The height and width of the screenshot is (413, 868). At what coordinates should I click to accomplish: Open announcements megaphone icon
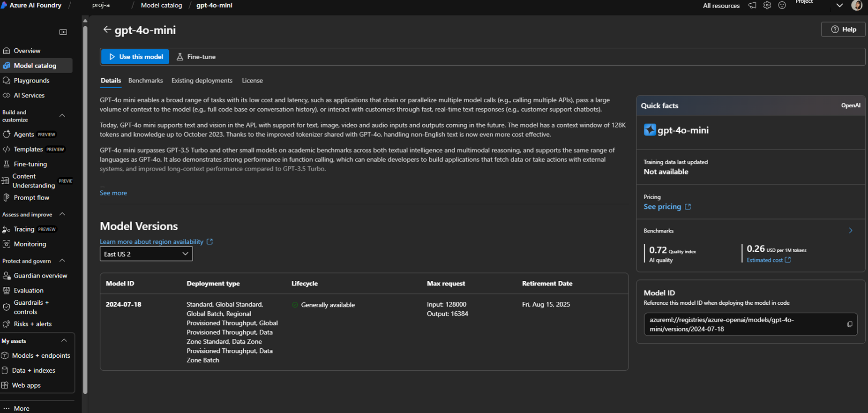tap(752, 6)
